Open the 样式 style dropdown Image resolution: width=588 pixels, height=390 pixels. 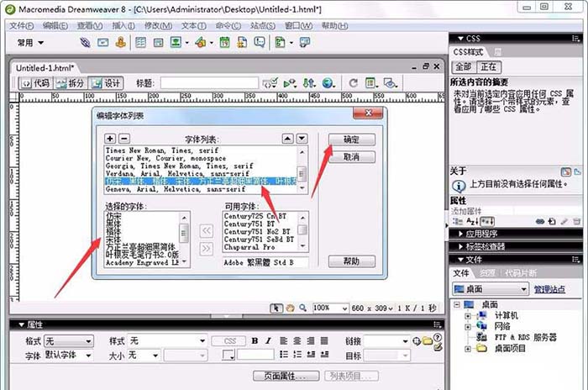(167, 340)
